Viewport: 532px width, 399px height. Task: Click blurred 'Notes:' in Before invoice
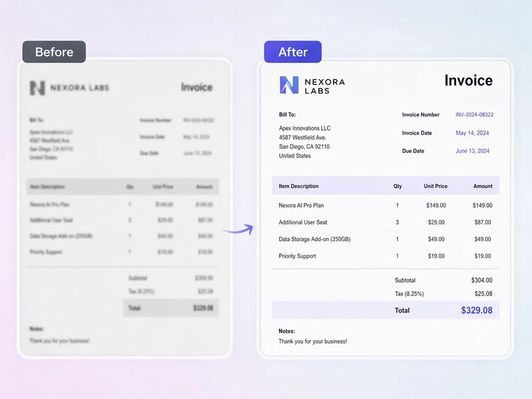tap(36, 329)
